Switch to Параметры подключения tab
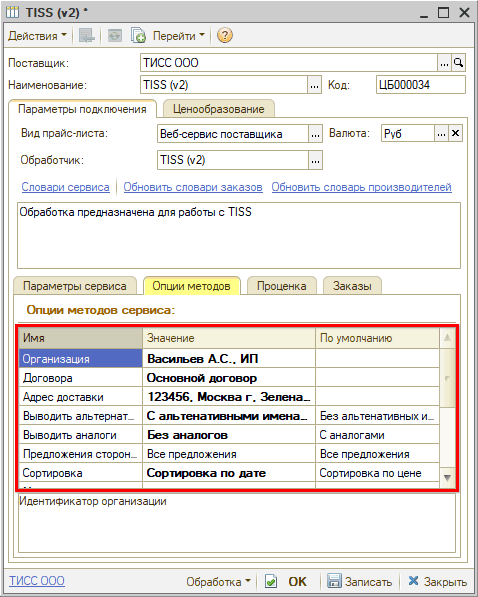 82,109
